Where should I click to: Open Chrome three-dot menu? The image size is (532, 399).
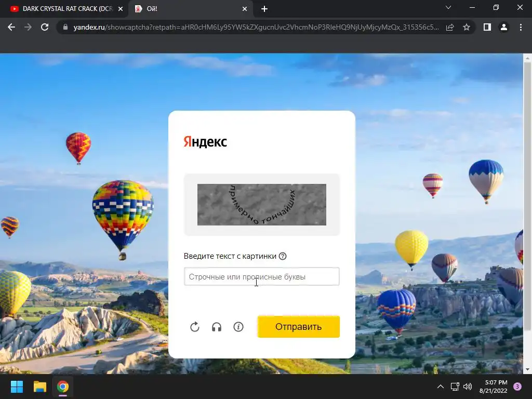click(521, 27)
